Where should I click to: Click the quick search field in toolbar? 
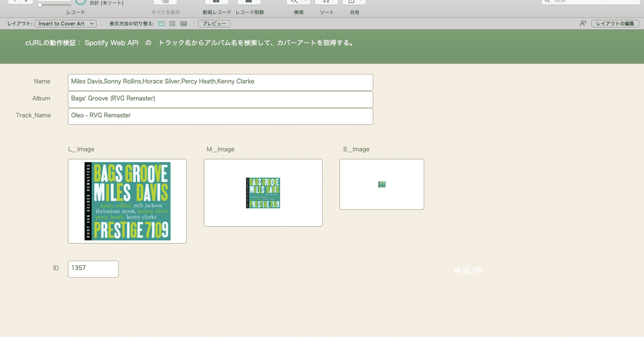click(590, 2)
